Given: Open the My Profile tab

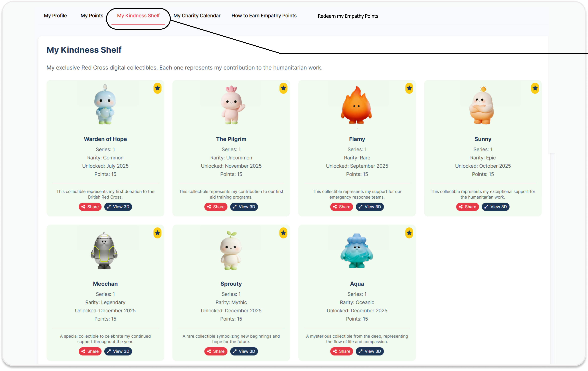Looking at the screenshot, I should [x=55, y=16].
